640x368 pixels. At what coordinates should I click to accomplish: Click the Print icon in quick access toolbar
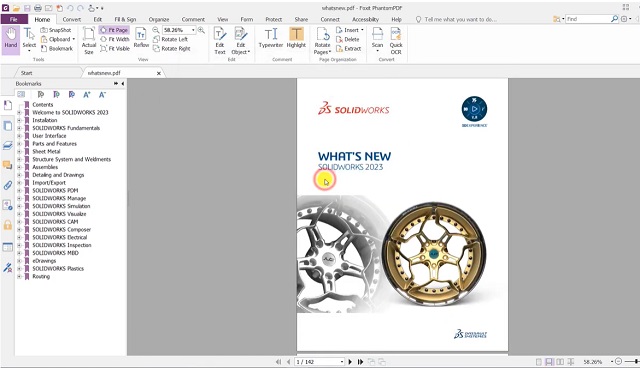pyautogui.click(x=38, y=8)
